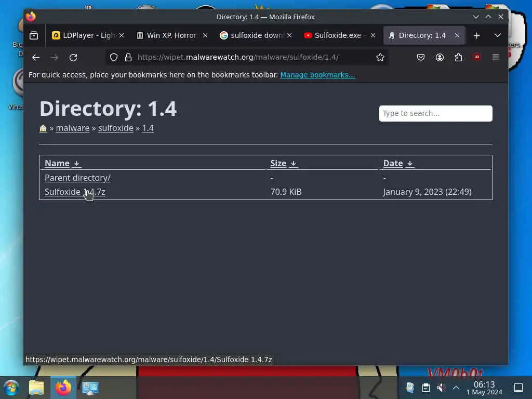Open the Firefox account menu
Screen dimensions: 532x399
[440, 57]
